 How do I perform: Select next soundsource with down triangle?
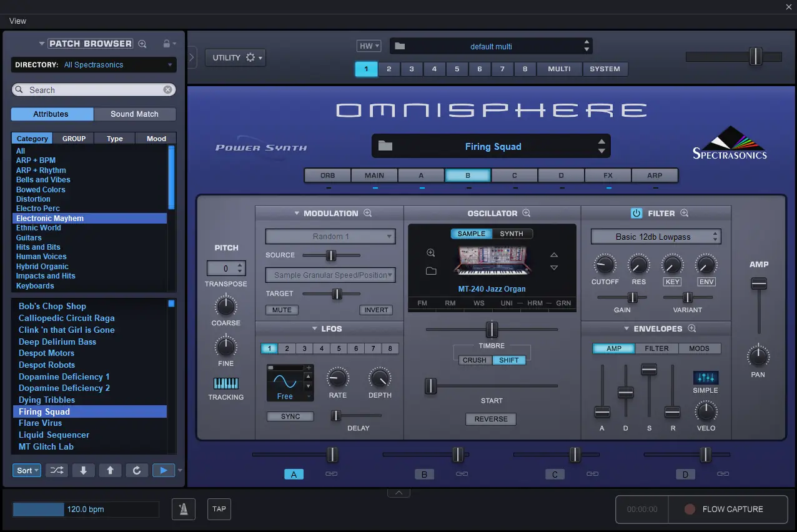click(x=554, y=268)
